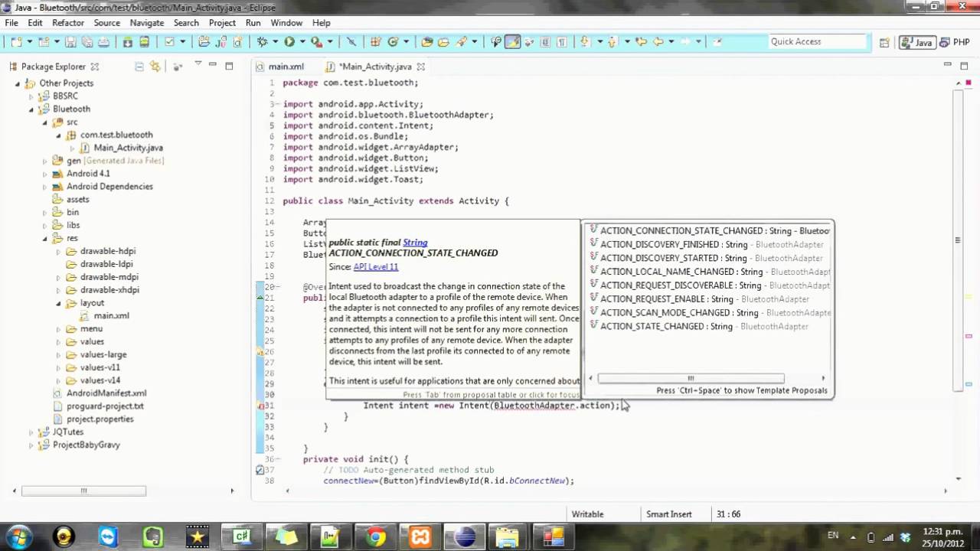980x551 pixels.
Task: Click the Print toolbar icon
Action: [x=103, y=42]
